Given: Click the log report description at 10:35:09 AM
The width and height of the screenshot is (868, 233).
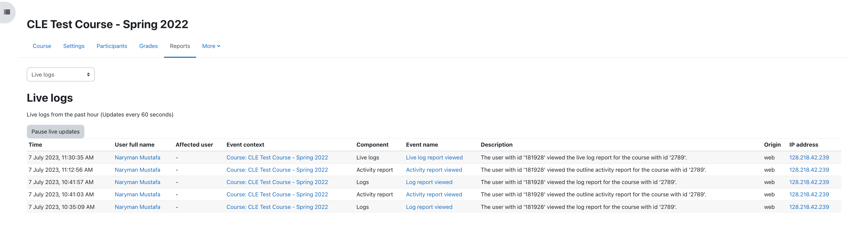Looking at the screenshot, I should tap(579, 207).
